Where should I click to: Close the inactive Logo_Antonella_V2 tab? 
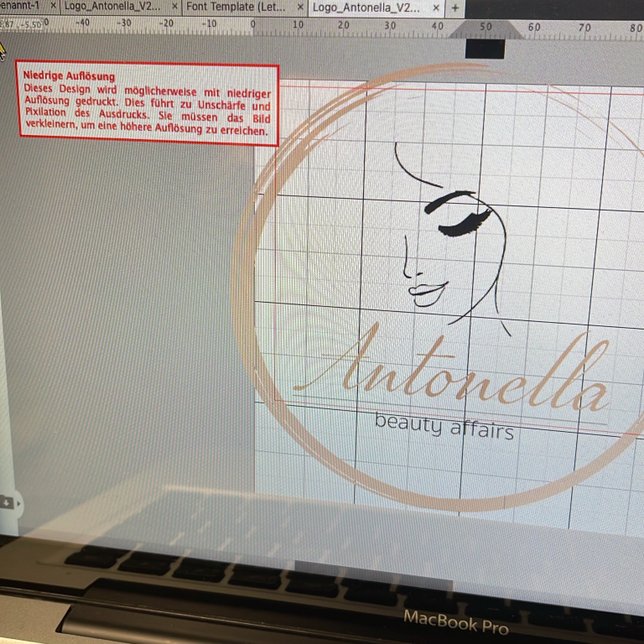[x=174, y=7]
